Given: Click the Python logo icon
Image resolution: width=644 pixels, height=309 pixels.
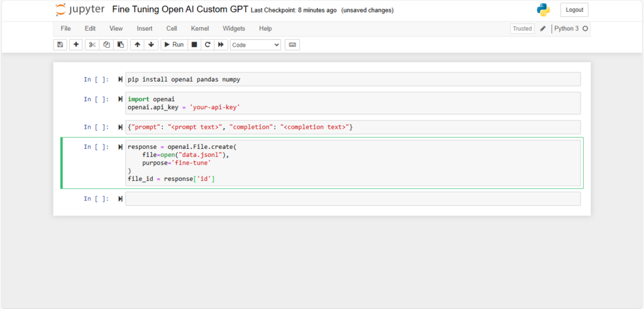Looking at the screenshot, I should point(543,10).
